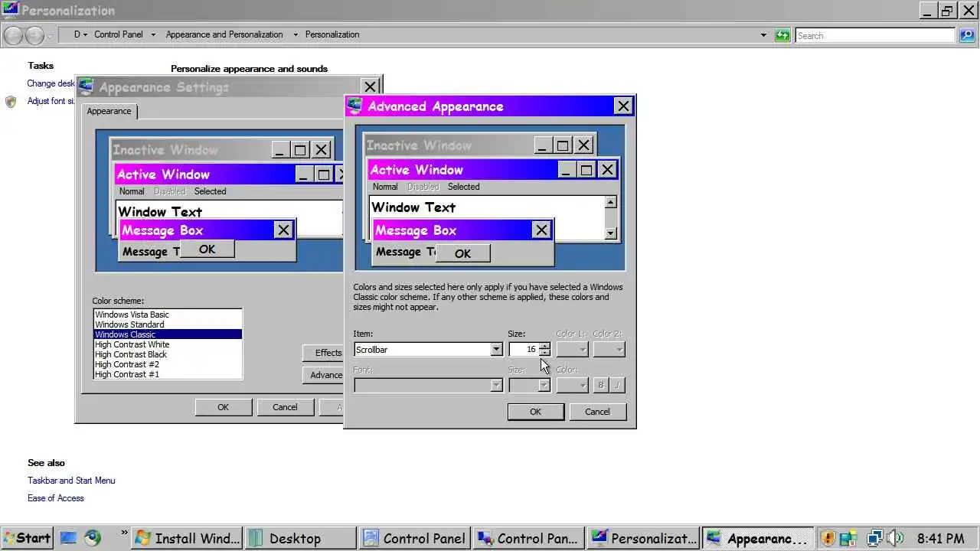
Task: Decrease the item Size with down arrow
Action: [x=544, y=353]
